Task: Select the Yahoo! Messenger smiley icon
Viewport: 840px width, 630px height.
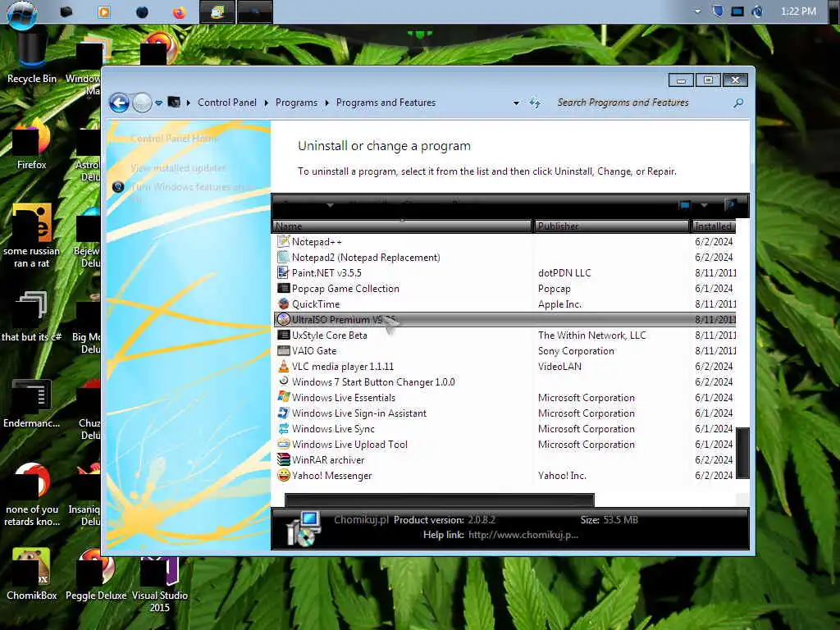Action: tap(283, 475)
